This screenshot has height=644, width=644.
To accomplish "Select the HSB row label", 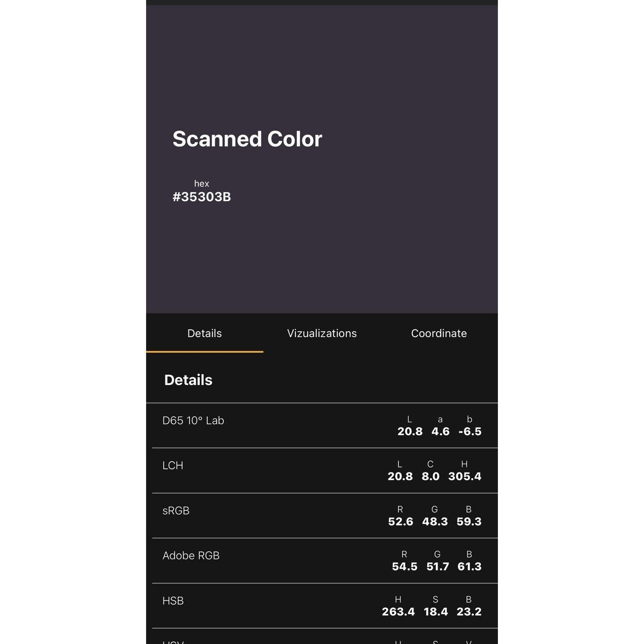I will 173,601.
